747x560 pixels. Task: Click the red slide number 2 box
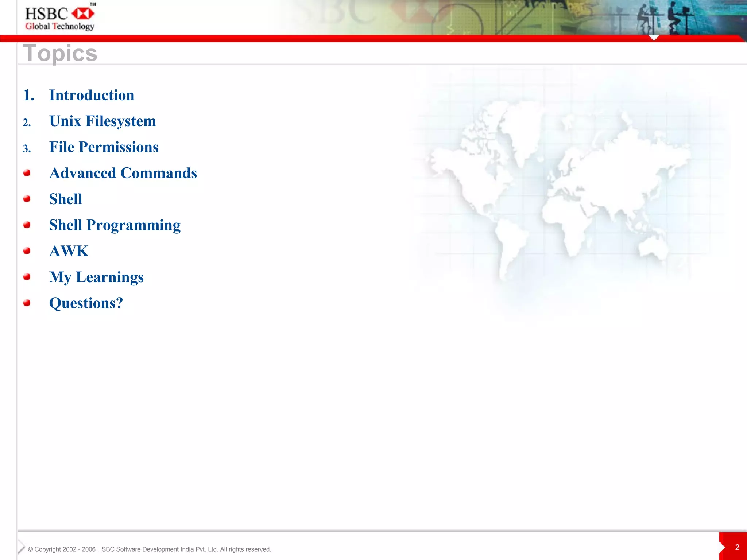tap(736, 547)
